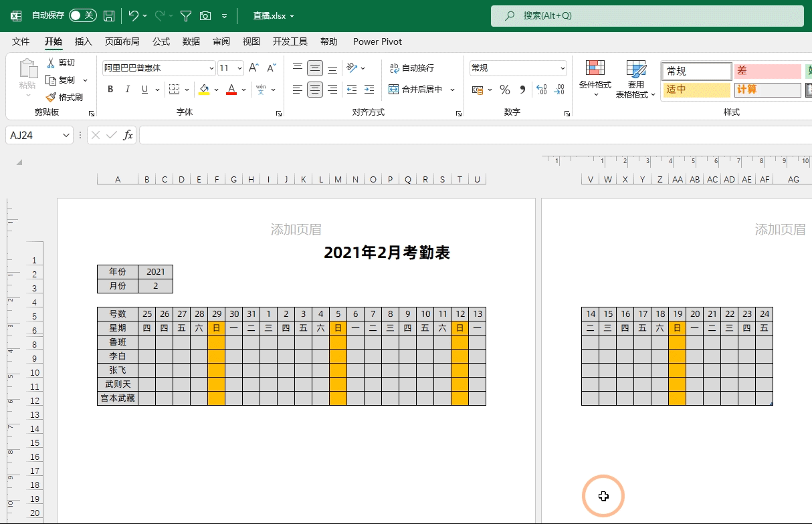Viewport: 812px width, 524px height.
Task: Toggle underline formatting
Action: click(144, 90)
